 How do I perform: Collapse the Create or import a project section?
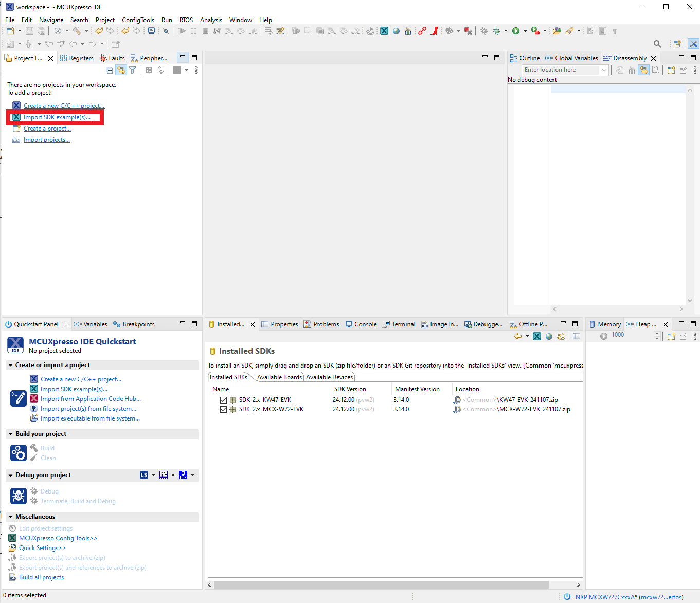tap(10, 365)
